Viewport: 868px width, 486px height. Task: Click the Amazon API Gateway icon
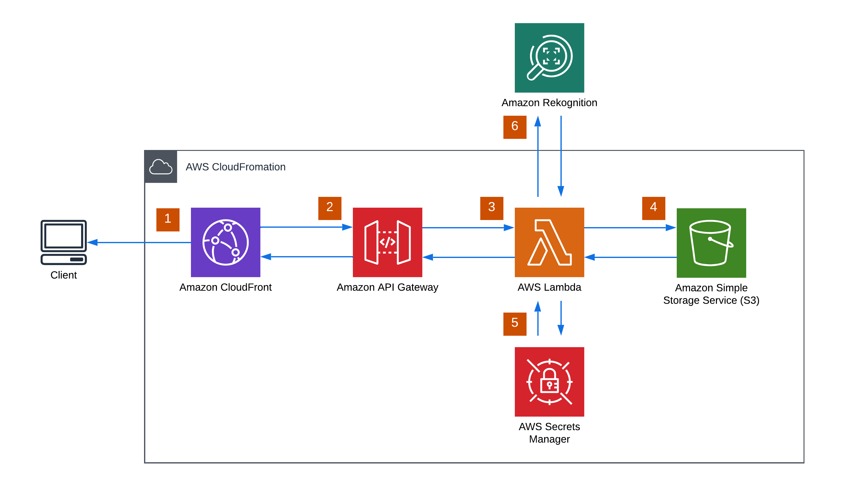pos(387,242)
